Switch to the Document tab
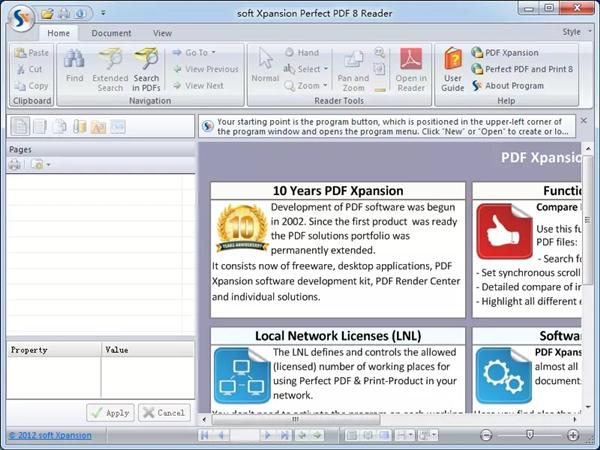The height and width of the screenshot is (450, 600). pyautogui.click(x=111, y=33)
